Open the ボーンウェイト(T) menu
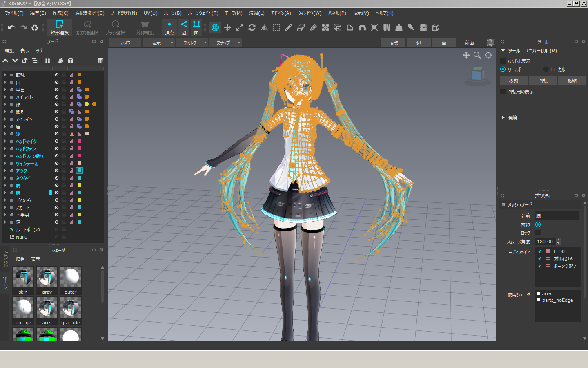The height and width of the screenshot is (368, 588). coord(203,13)
